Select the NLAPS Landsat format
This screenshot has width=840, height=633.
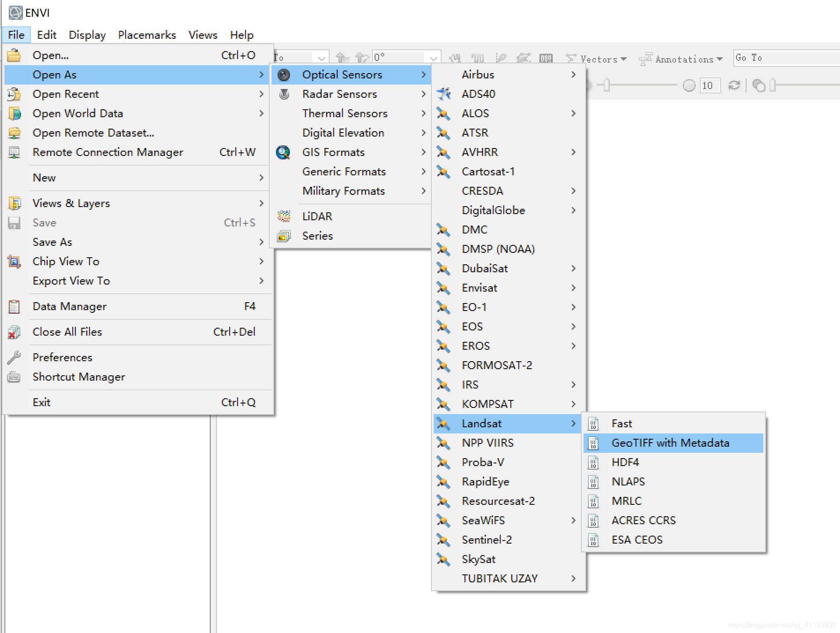click(x=673, y=481)
